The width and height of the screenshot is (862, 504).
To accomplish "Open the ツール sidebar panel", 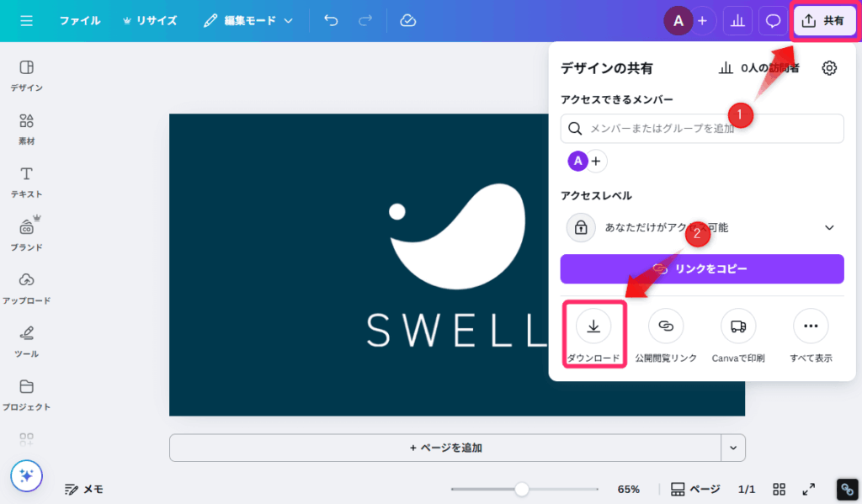I will (x=26, y=342).
